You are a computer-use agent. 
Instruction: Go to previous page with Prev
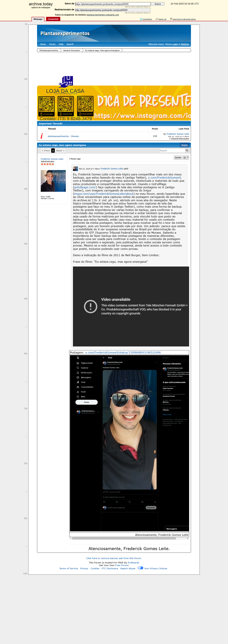pos(46,151)
